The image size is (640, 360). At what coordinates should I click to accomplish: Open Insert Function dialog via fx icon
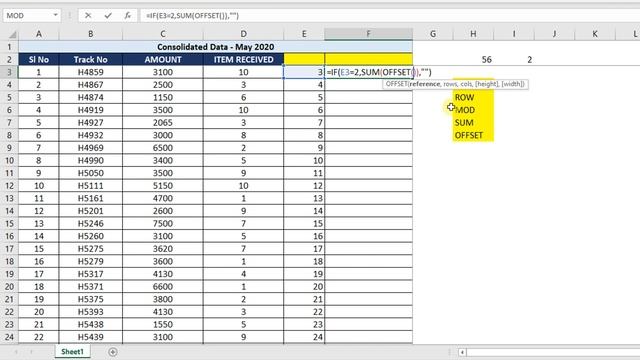pos(128,16)
